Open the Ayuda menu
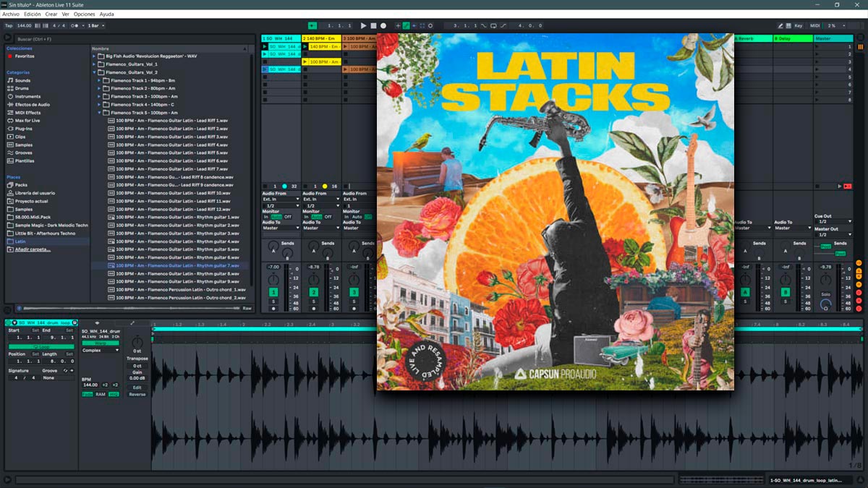868x488 pixels. tap(106, 14)
